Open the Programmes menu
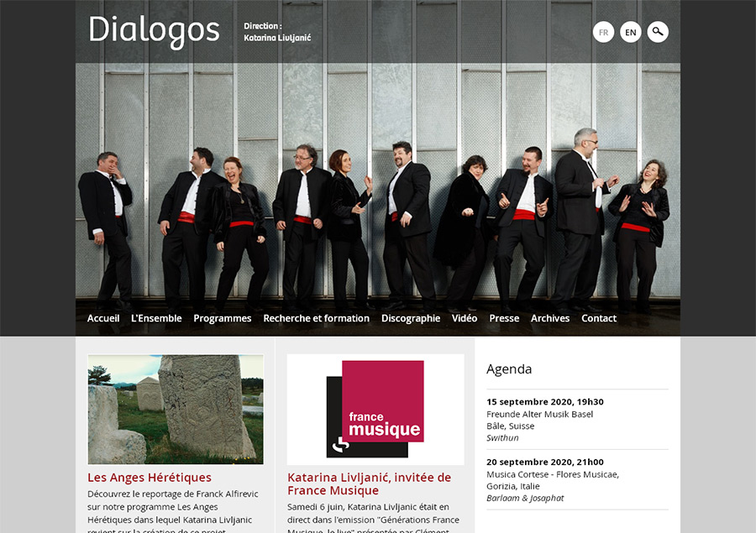 pyautogui.click(x=223, y=318)
